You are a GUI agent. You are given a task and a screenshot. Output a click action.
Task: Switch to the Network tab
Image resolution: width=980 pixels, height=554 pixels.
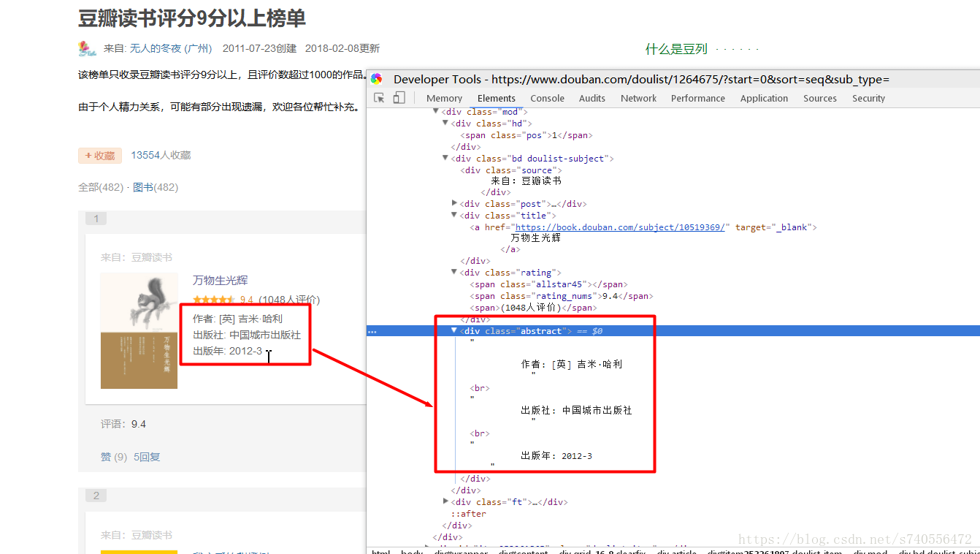[639, 98]
